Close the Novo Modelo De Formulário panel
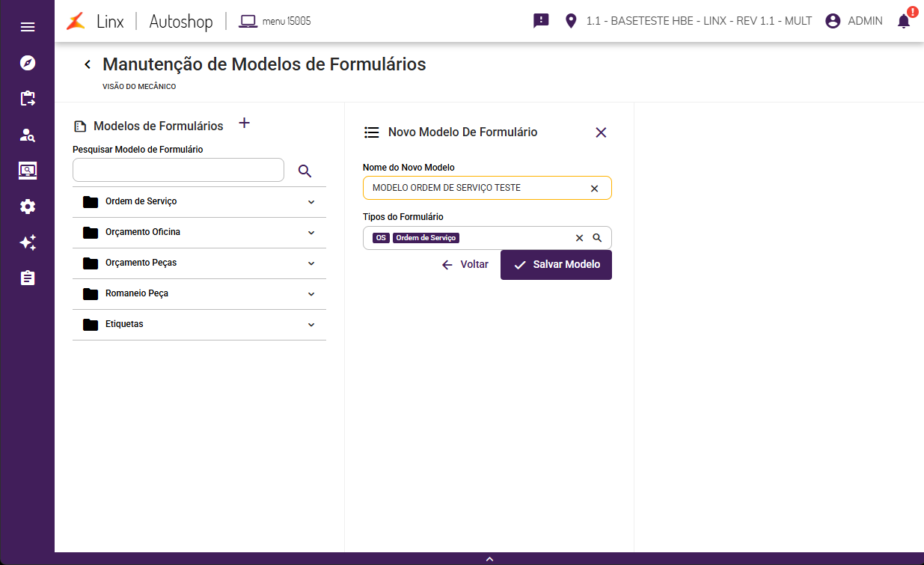 tap(601, 132)
